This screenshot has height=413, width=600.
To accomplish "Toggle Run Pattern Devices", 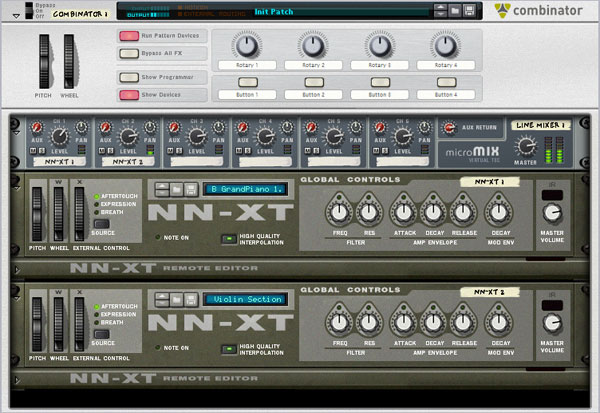I will coord(129,36).
